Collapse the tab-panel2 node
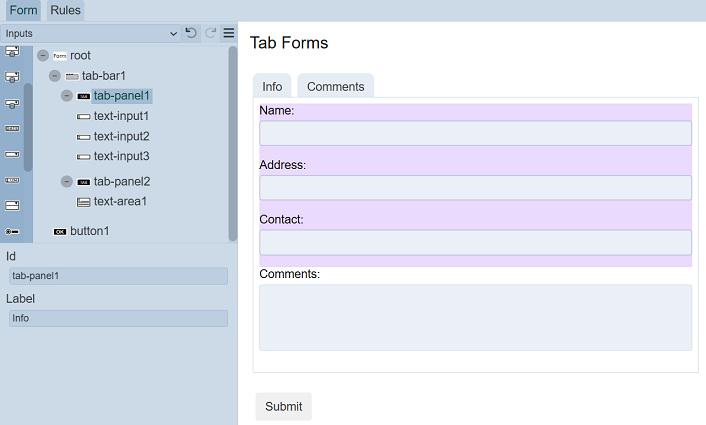This screenshot has width=706, height=425. coord(67,182)
